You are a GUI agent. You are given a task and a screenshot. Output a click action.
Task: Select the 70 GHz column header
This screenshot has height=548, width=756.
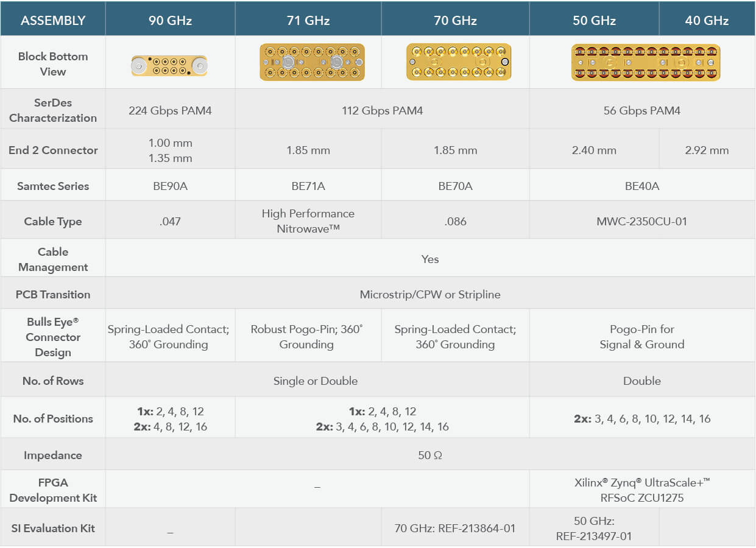pos(455,21)
